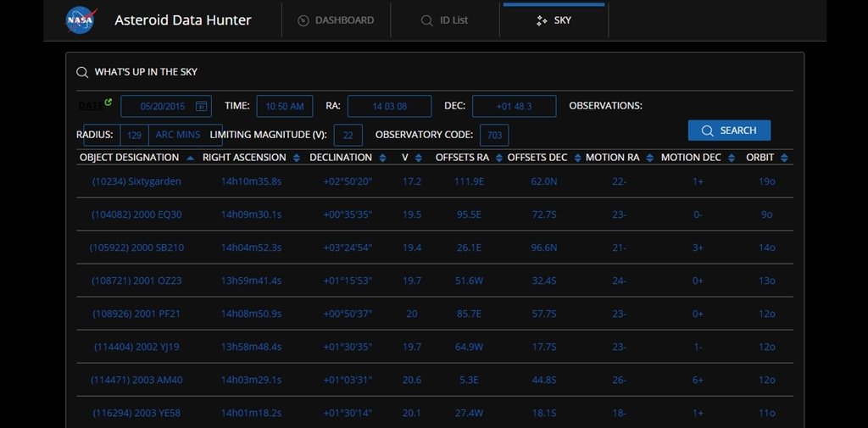This screenshot has height=428, width=868.
Task: Click offsets RA value 111.9E
Action: pyautogui.click(x=469, y=181)
